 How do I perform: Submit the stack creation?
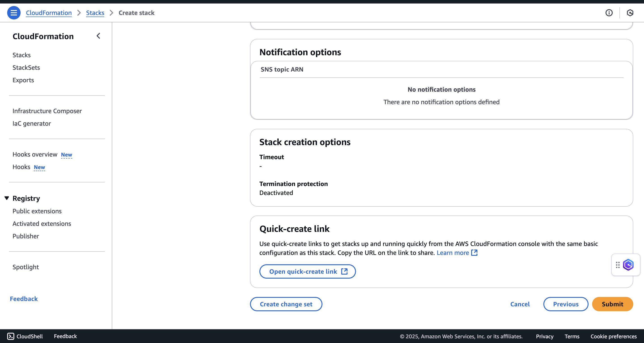(612, 304)
